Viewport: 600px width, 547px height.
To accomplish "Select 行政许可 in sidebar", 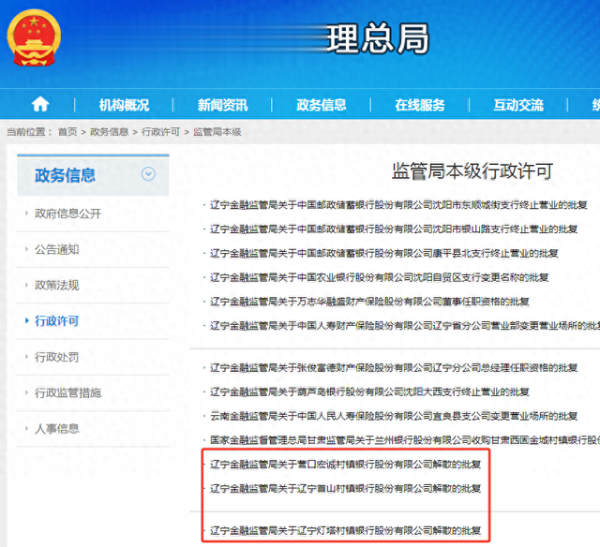I will pyautogui.click(x=57, y=321).
